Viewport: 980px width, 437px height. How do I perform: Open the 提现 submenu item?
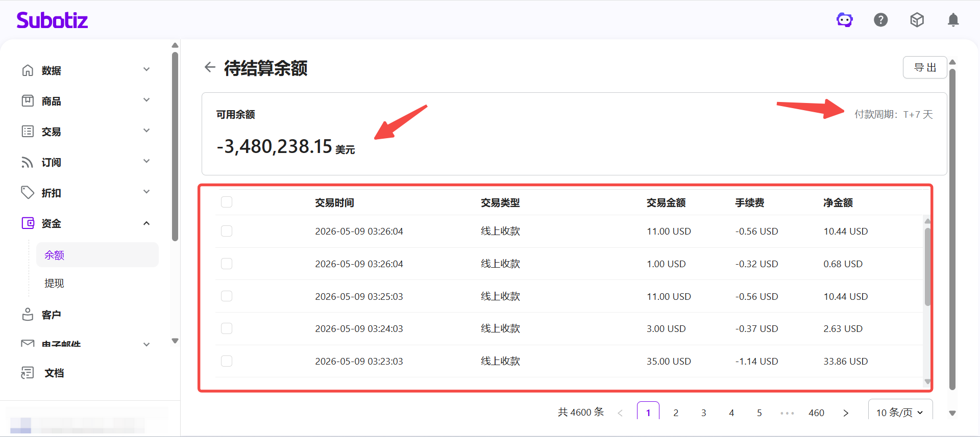54,283
